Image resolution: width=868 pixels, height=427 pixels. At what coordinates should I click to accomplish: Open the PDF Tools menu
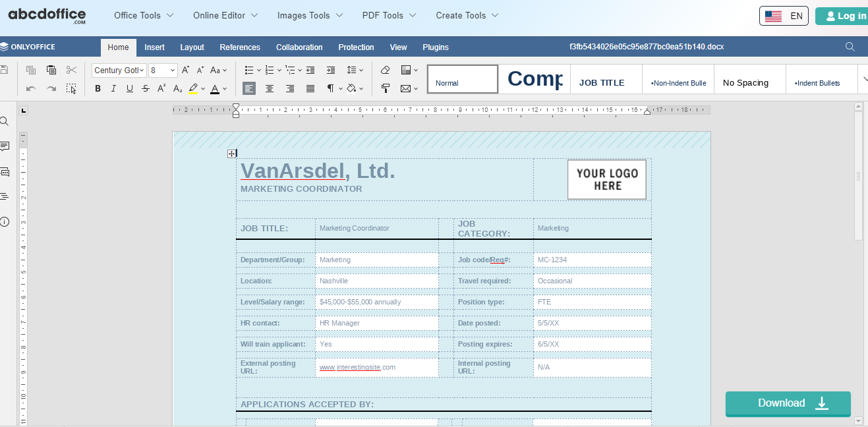coord(389,15)
